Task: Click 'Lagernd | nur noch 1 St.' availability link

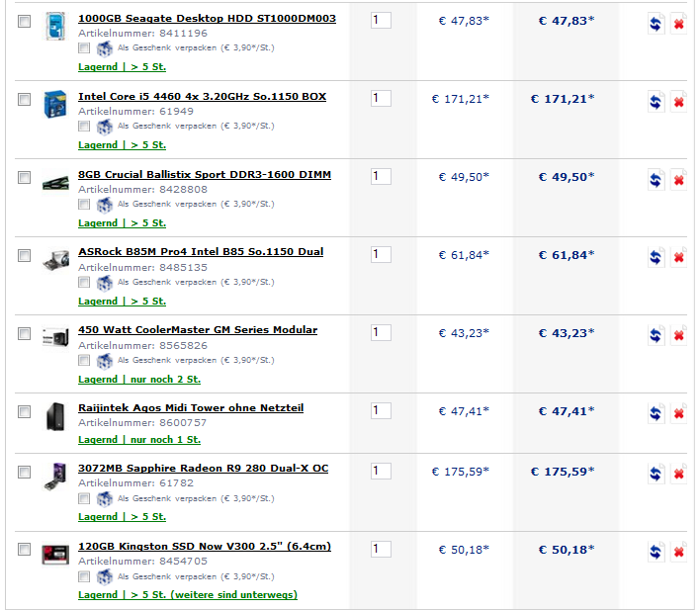Action: [139, 439]
